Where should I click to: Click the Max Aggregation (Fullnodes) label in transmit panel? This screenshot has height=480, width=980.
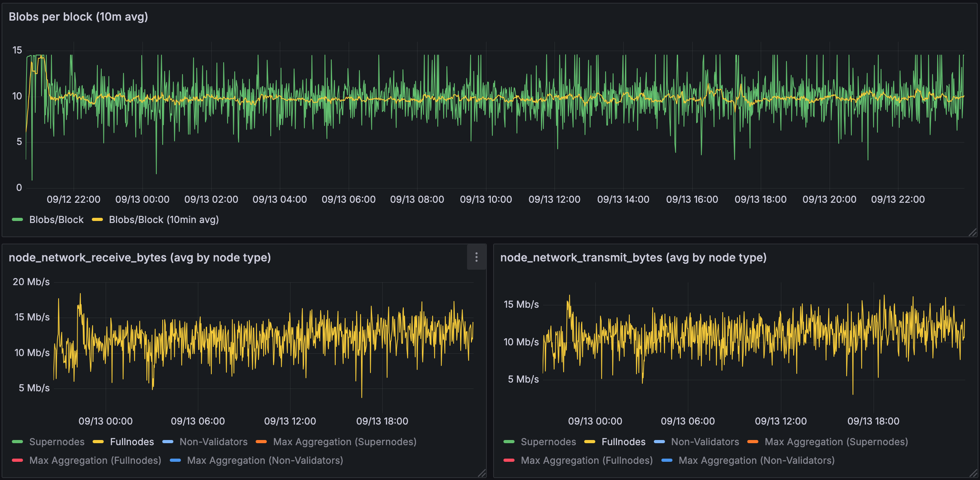coord(587,460)
